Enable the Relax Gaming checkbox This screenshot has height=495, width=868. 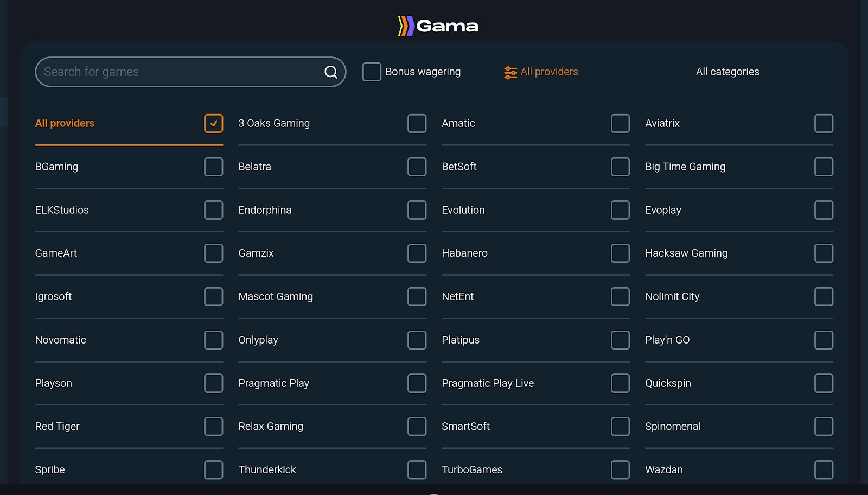(x=417, y=427)
